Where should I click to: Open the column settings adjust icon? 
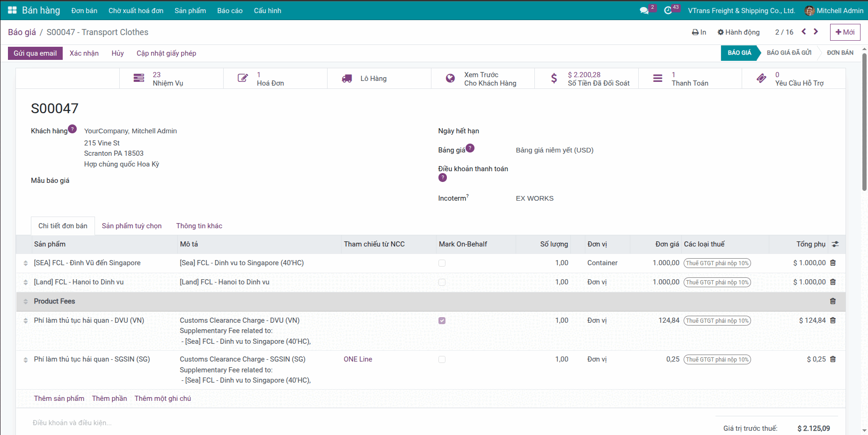(x=835, y=244)
